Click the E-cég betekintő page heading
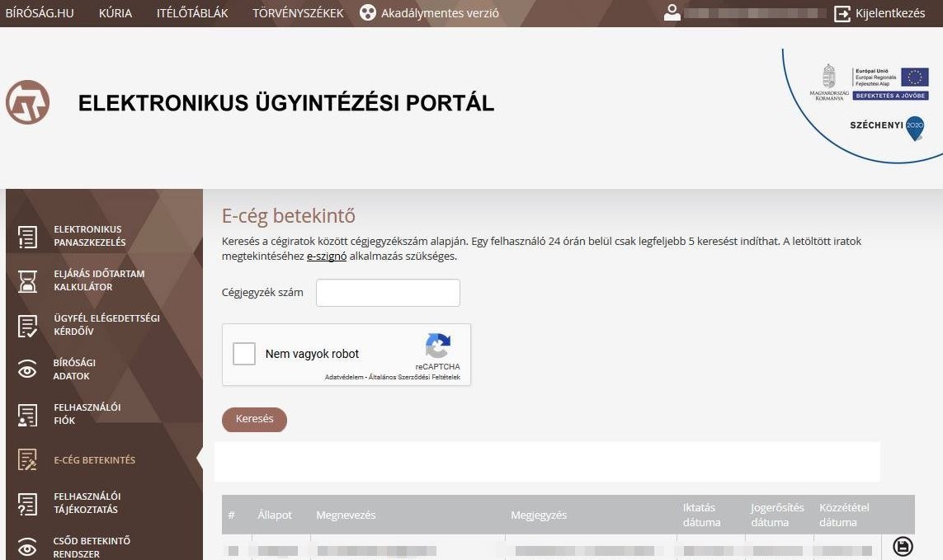The width and height of the screenshot is (943, 560). click(x=288, y=216)
